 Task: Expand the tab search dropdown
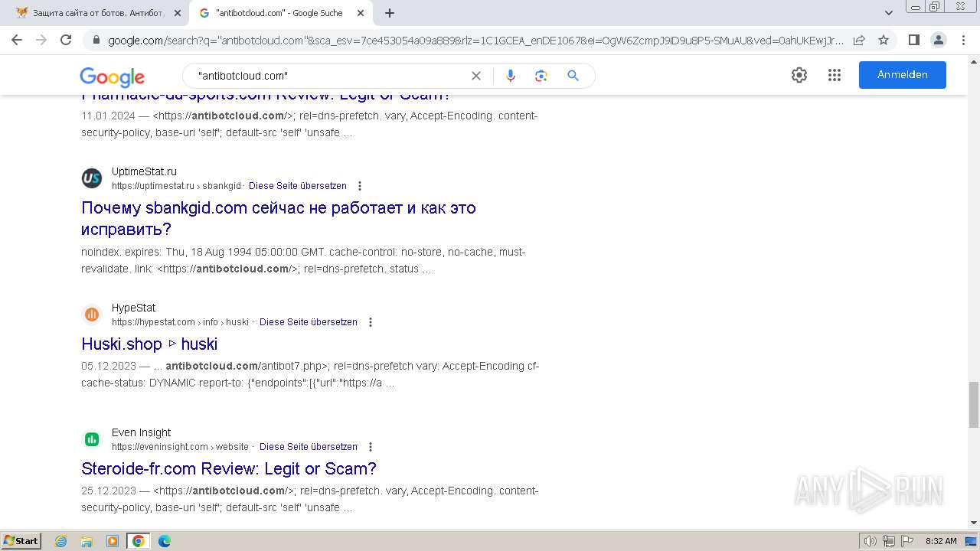pyautogui.click(x=889, y=13)
